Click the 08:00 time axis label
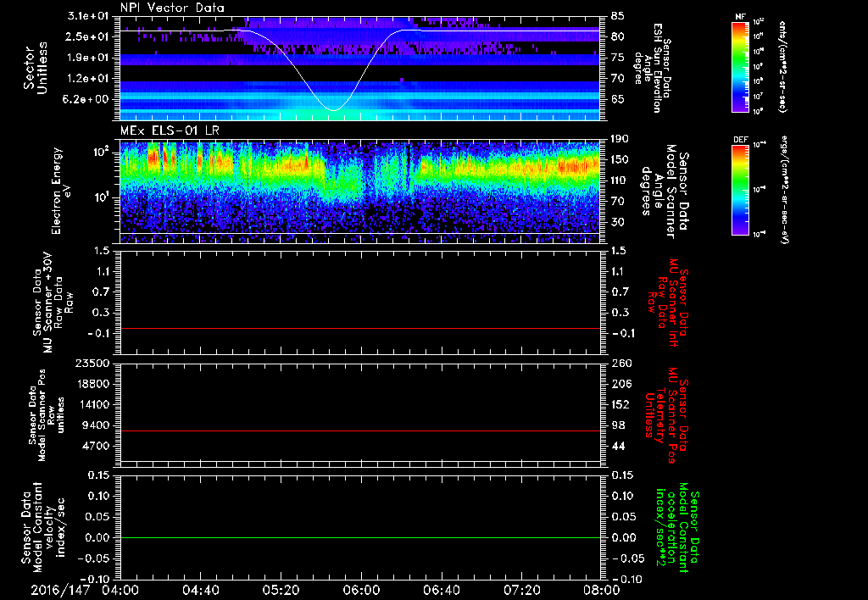The height and width of the screenshot is (600, 868). click(601, 590)
